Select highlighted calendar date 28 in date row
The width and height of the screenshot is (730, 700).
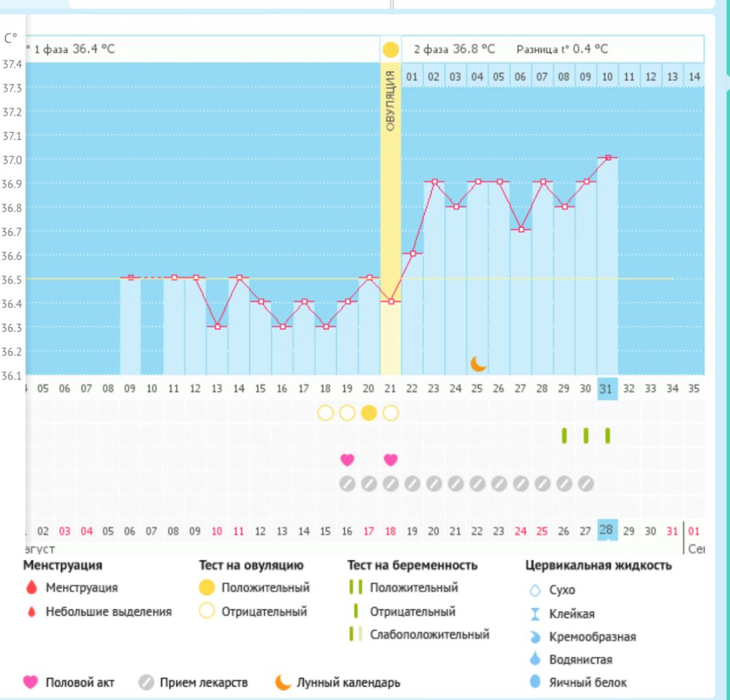pos(607,530)
